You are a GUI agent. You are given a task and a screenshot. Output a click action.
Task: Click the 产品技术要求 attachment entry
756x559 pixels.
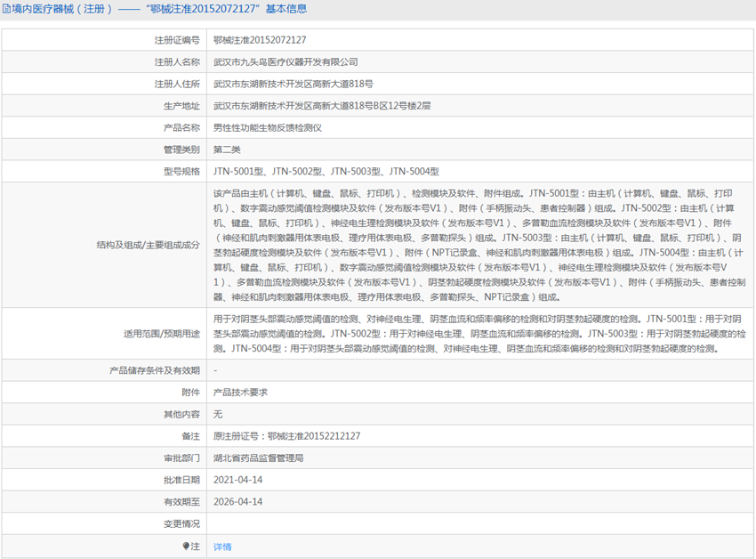(237, 392)
